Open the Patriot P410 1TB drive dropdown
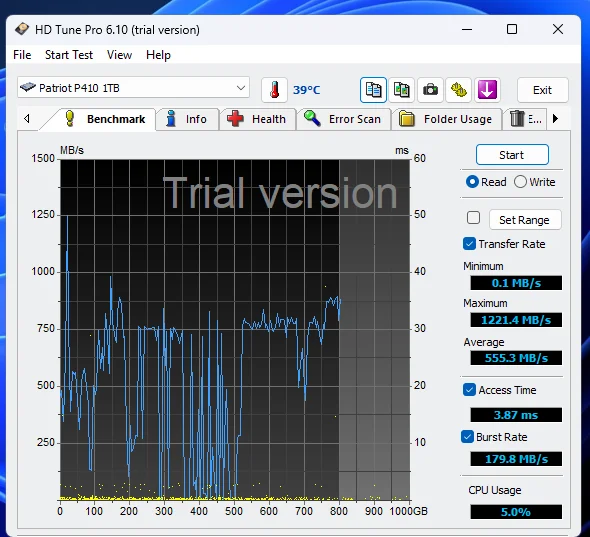590x537 pixels. (x=133, y=88)
